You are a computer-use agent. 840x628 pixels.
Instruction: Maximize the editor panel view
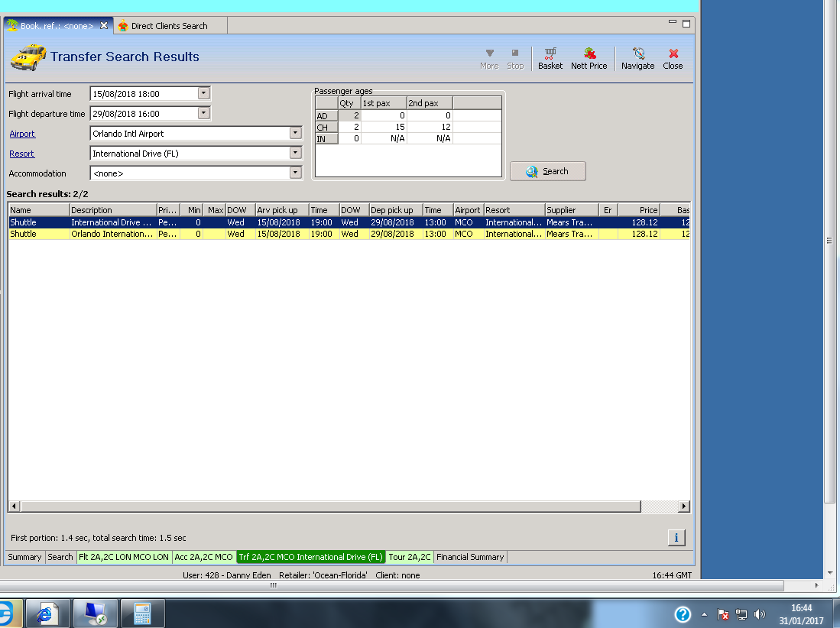tap(686, 24)
